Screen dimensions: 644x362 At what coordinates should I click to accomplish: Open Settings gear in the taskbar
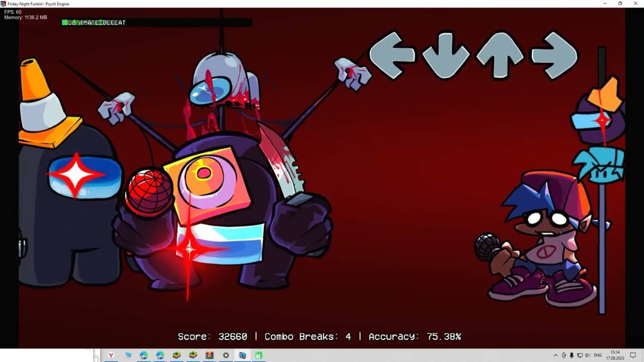[x=226, y=355]
